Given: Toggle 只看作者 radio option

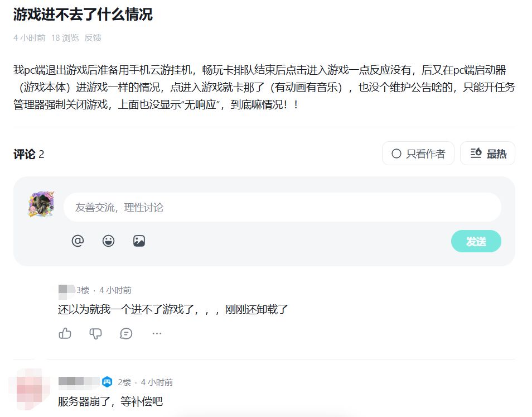Looking at the screenshot, I should click(418, 154).
